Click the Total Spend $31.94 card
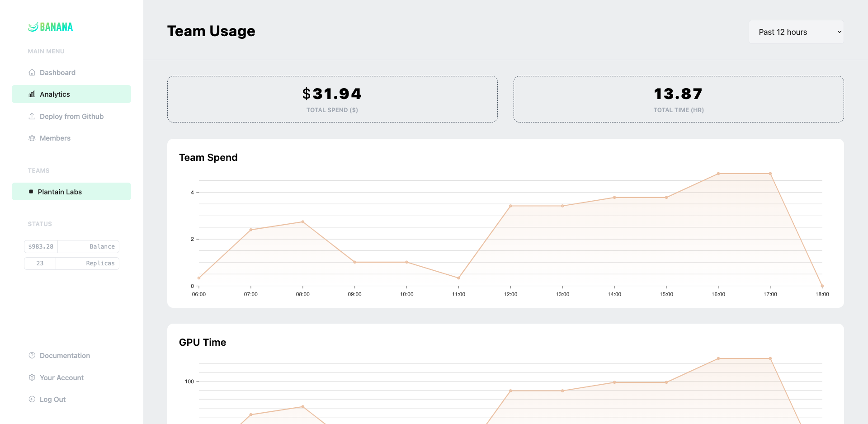Screen dimensions: 868x424 tap(332, 99)
